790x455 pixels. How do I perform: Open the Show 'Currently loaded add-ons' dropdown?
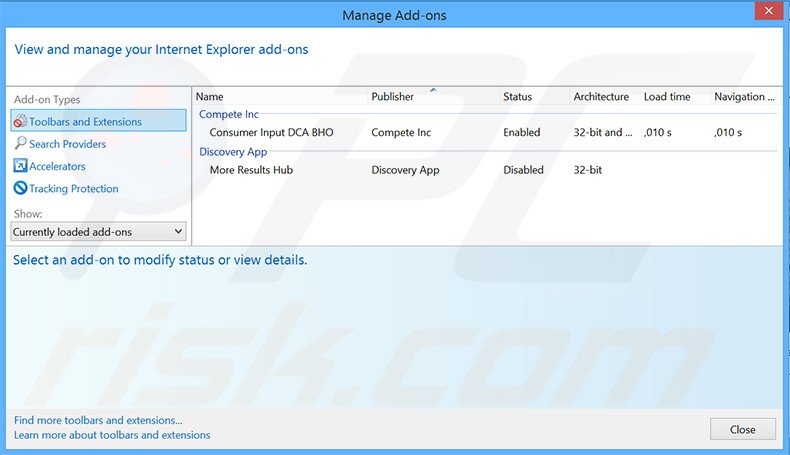point(99,232)
